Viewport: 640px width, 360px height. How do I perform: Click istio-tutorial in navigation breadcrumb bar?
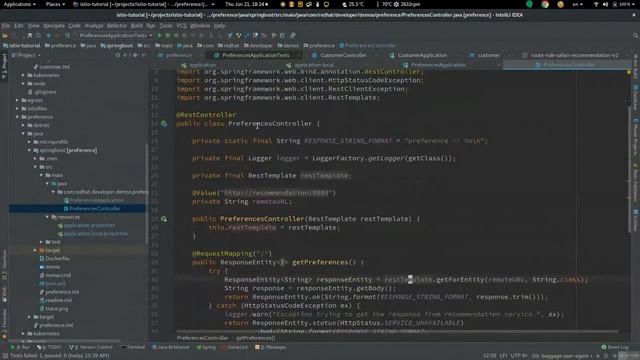click(x=21, y=45)
